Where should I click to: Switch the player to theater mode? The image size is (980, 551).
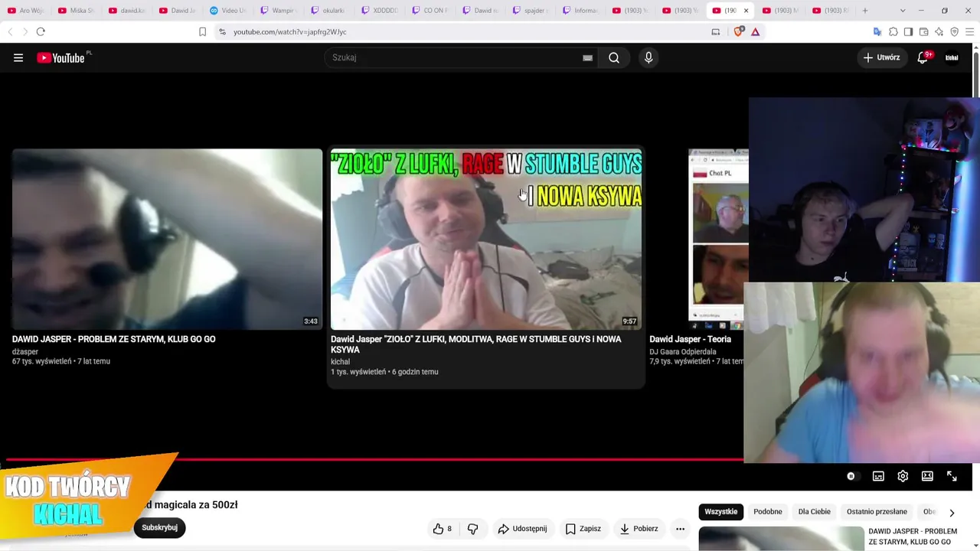tap(927, 476)
